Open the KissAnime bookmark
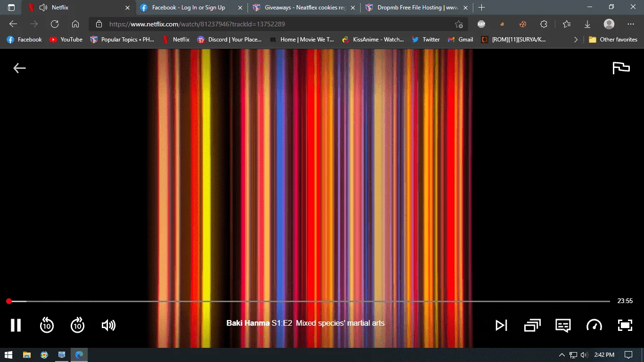Viewport: 644px width, 362px height. tap(373, 40)
